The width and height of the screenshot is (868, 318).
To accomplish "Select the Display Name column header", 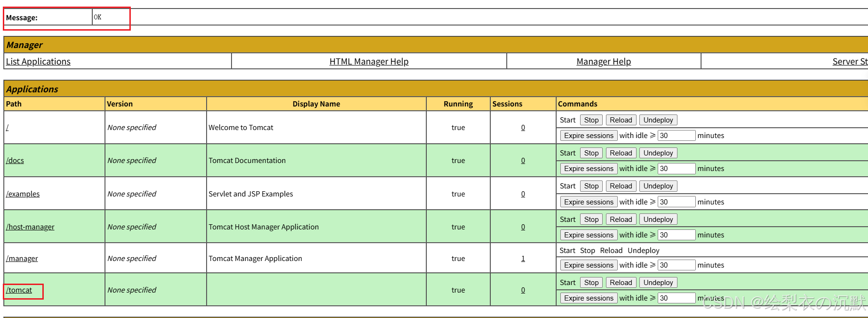I will [316, 104].
